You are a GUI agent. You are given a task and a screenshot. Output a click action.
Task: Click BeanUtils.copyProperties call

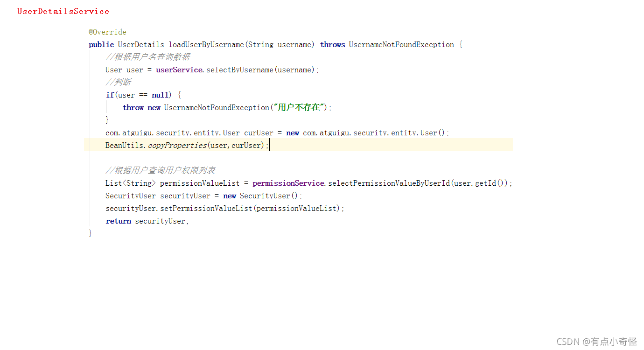click(x=187, y=146)
